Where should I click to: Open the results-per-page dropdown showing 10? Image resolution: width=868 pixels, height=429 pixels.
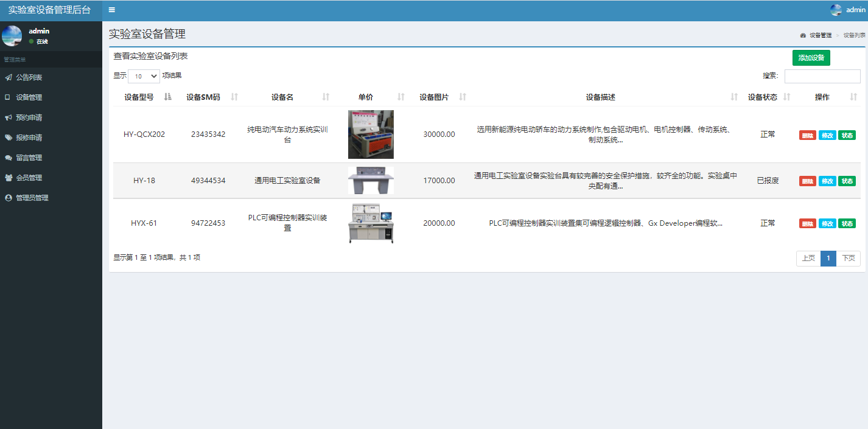(x=143, y=76)
